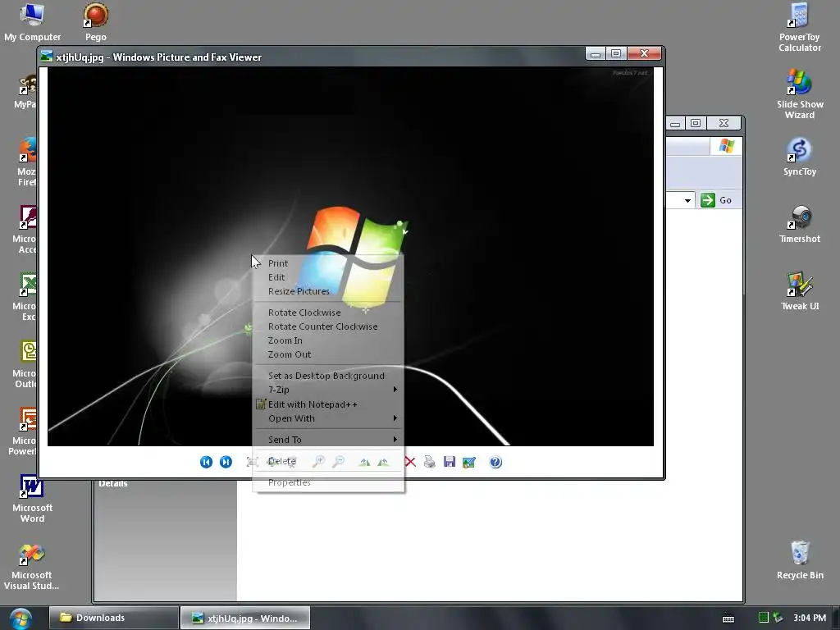This screenshot has height=630, width=840.
Task: Choose Edit from the context menu
Action: pos(328,277)
